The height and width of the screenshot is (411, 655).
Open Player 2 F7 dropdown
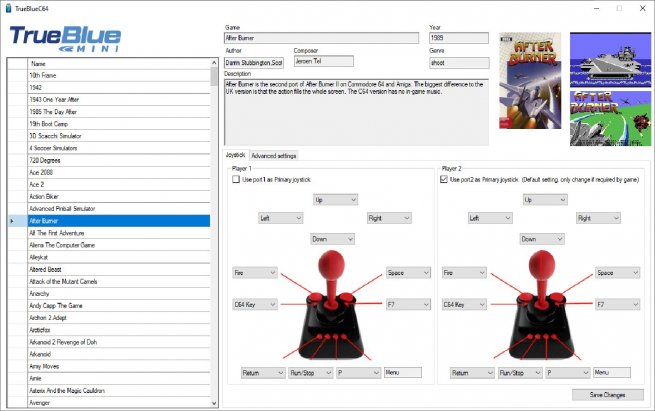tap(617, 304)
